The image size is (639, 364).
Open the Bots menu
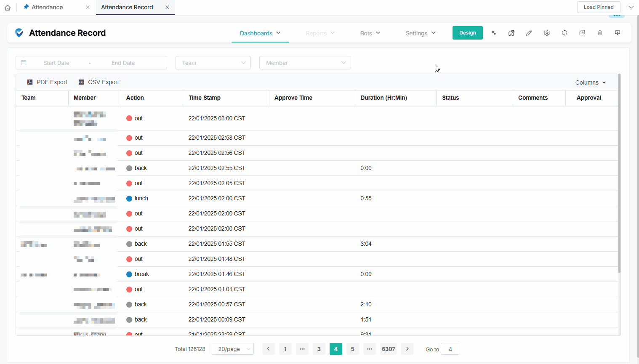(370, 33)
